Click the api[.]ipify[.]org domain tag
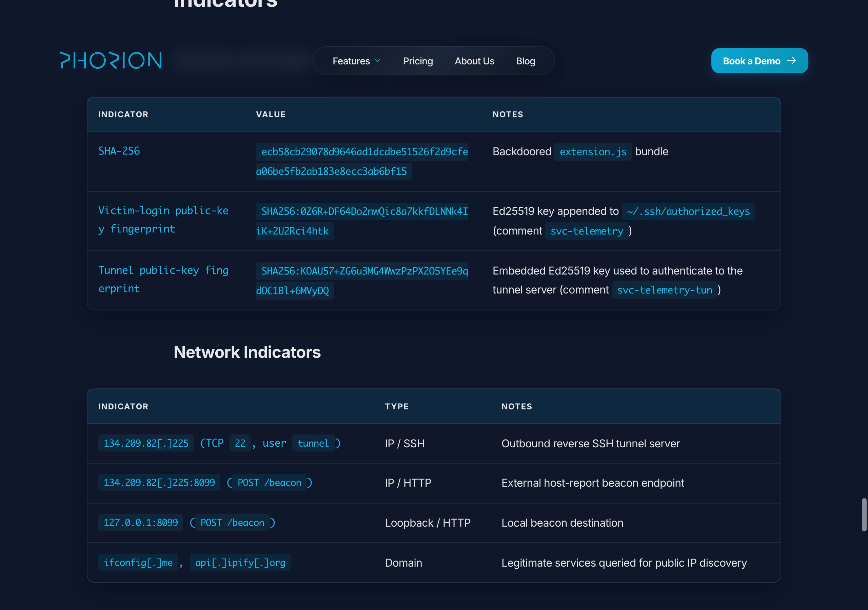 pyautogui.click(x=240, y=562)
